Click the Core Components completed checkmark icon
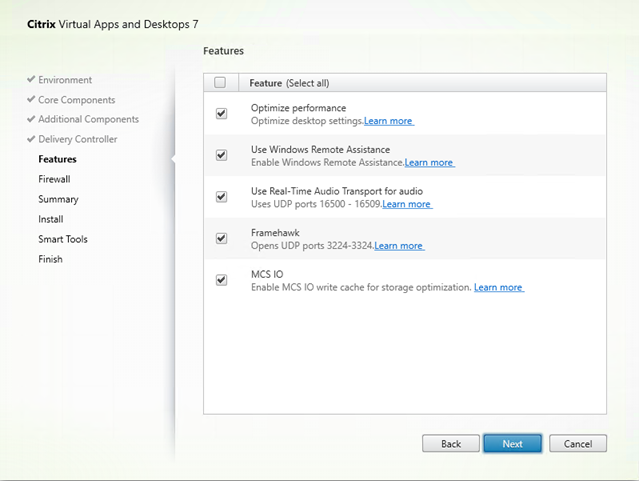 31,99
